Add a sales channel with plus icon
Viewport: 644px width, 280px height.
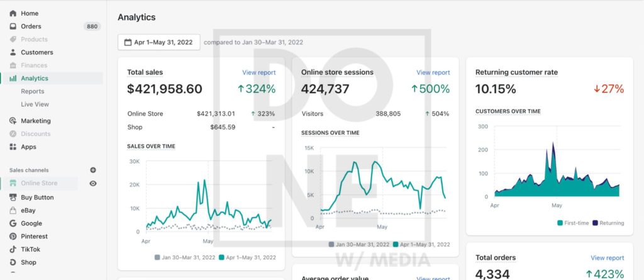pos(93,170)
